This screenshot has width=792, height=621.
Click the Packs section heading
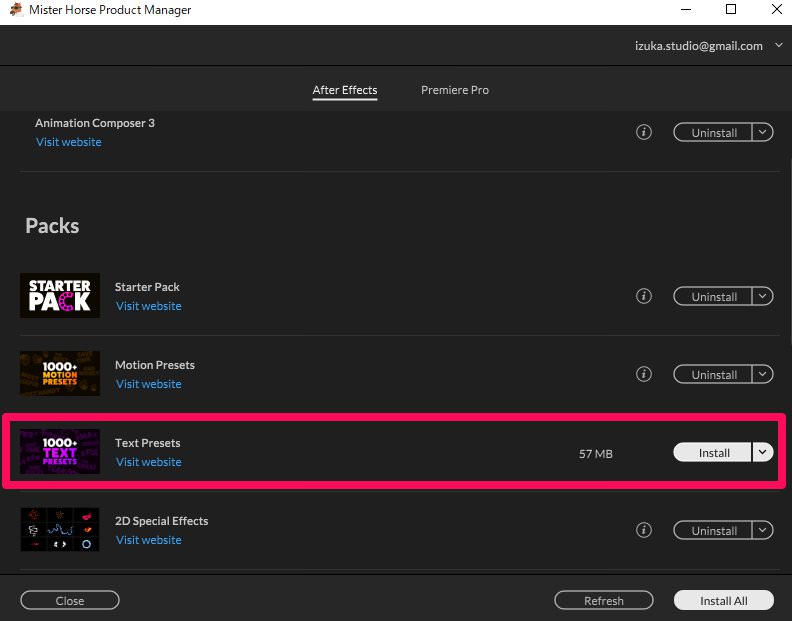coord(52,225)
